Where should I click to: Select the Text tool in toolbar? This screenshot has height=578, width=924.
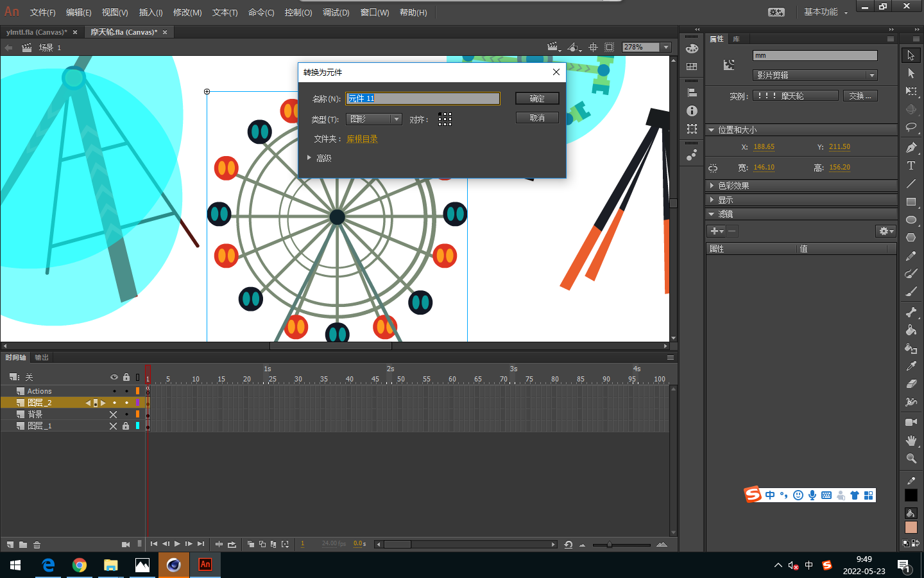coord(911,166)
